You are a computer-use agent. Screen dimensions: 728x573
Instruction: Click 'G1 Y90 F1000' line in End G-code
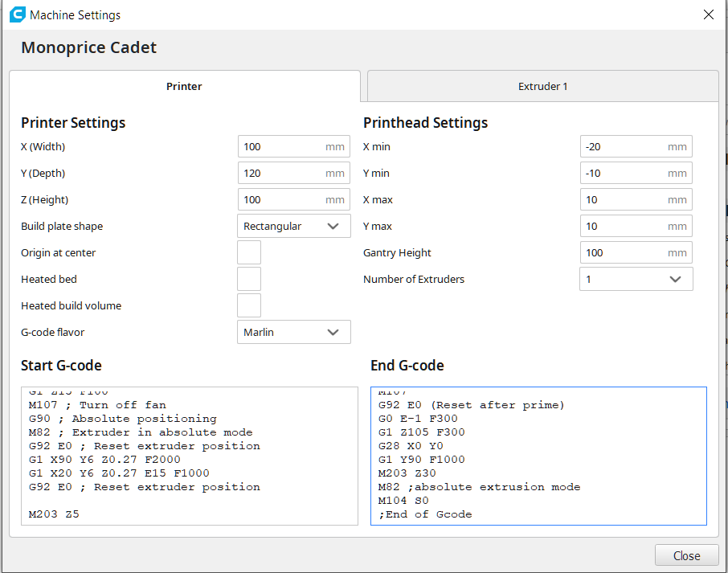pos(422,460)
